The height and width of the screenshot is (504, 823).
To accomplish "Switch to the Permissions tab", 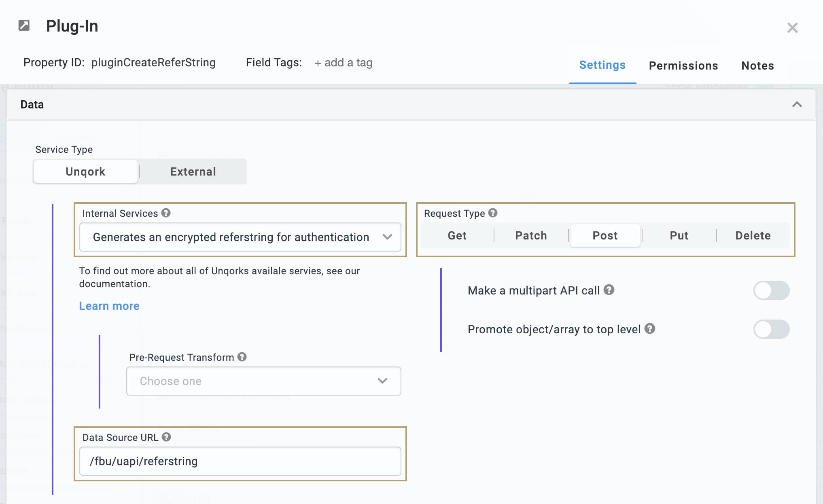I will point(683,66).
